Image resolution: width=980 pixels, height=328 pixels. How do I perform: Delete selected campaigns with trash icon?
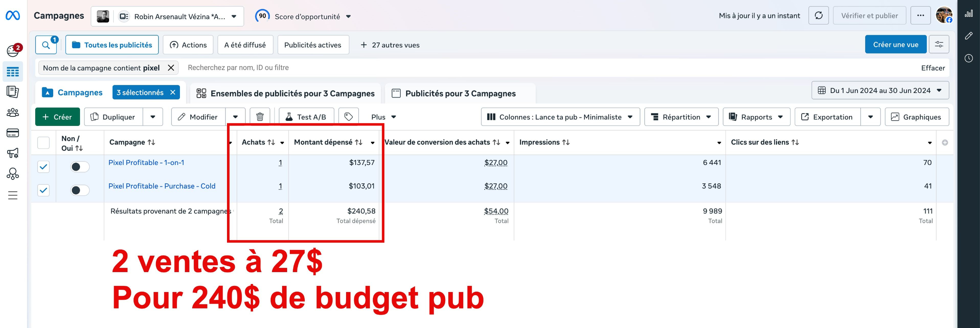point(260,117)
